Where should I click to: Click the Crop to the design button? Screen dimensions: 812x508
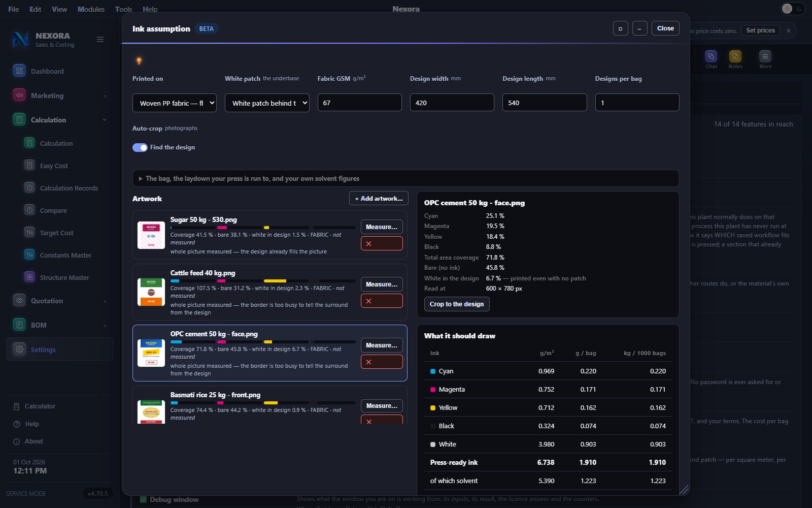point(457,304)
